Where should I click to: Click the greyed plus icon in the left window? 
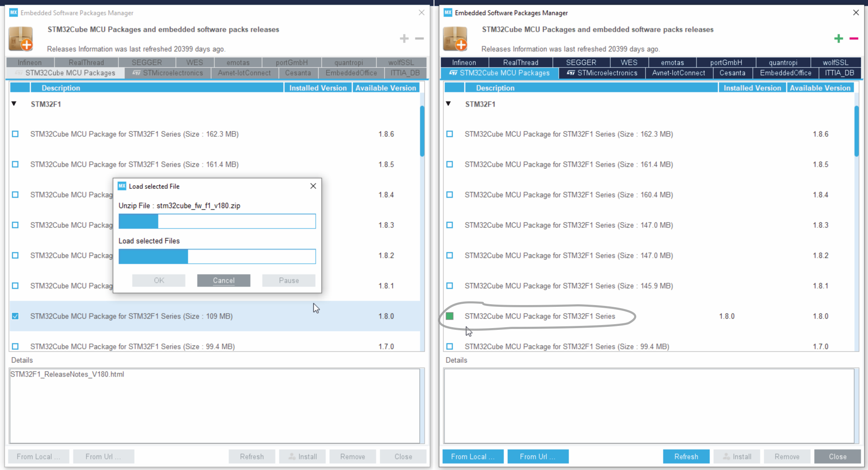(404, 39)
